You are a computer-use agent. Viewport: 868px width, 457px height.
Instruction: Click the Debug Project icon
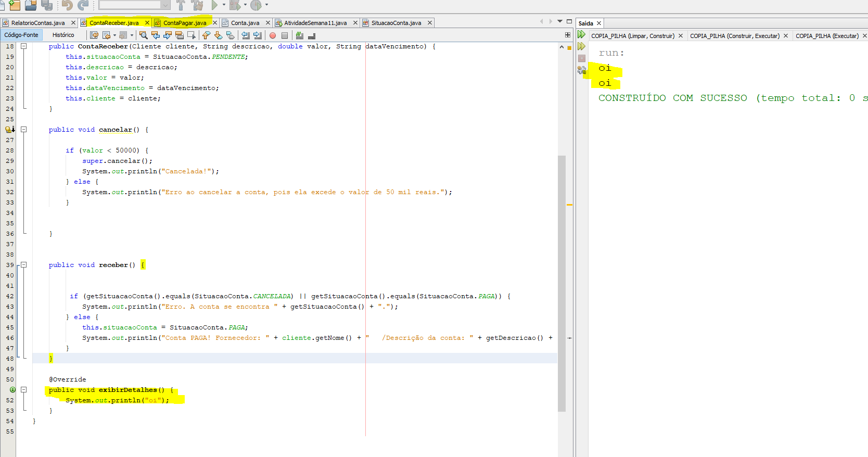(235, 5)
